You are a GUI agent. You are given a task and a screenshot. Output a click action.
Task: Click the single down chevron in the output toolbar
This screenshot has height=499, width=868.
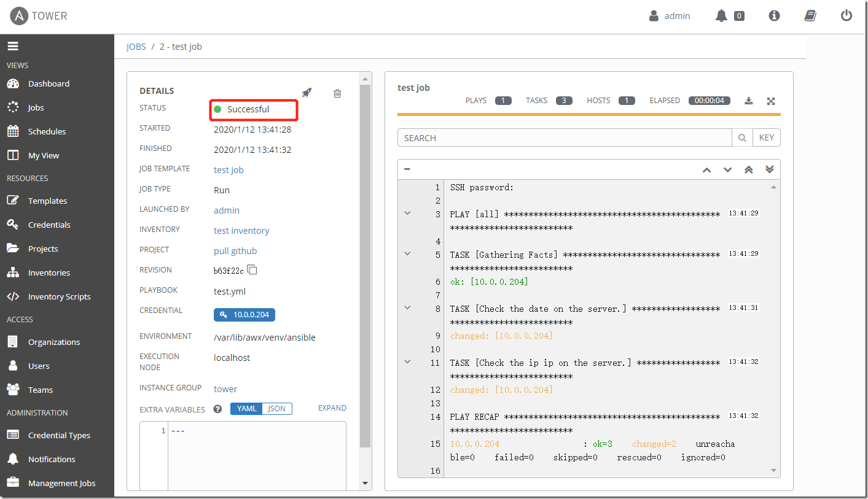click(x=727, y=170)
